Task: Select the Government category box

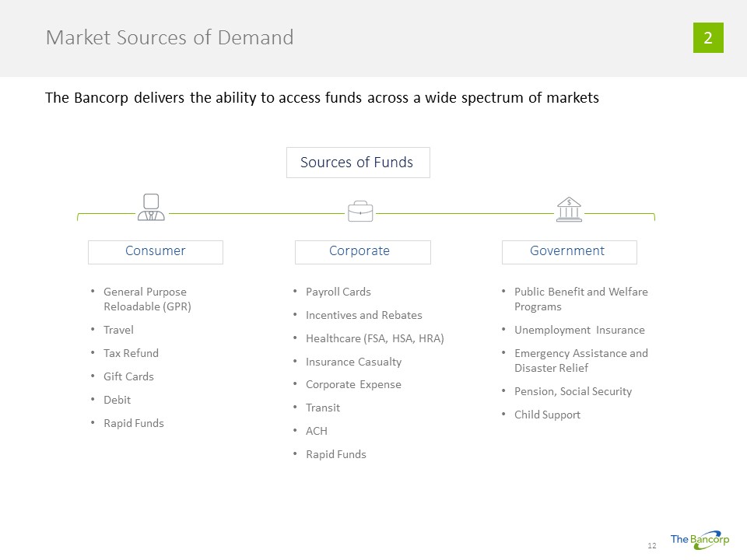Action: 569,251
